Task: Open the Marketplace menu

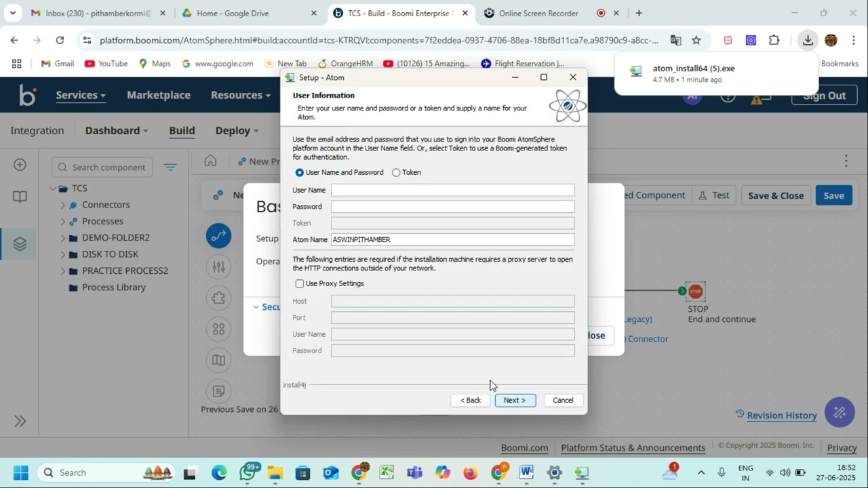Action: pos(159,95)
